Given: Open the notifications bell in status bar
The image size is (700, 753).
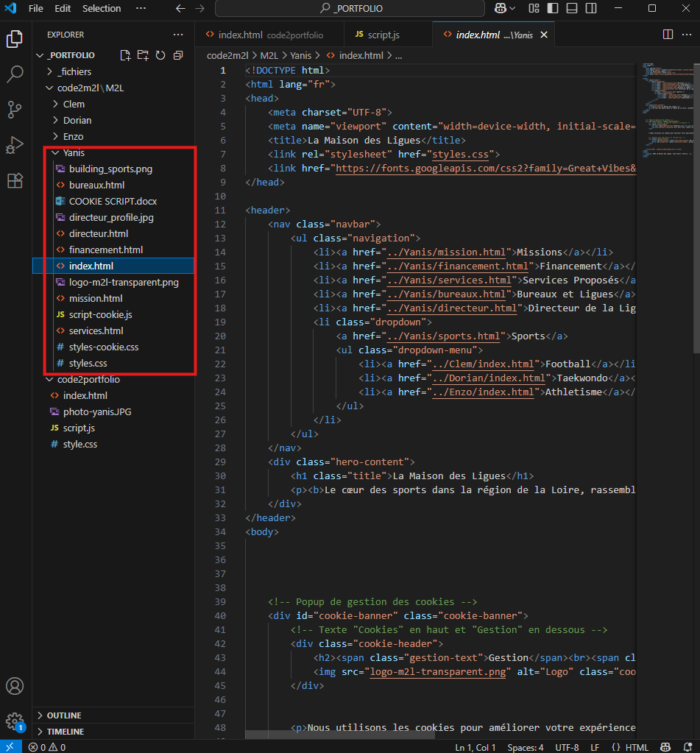Looking at the screenshot, I should click(687, 747).
